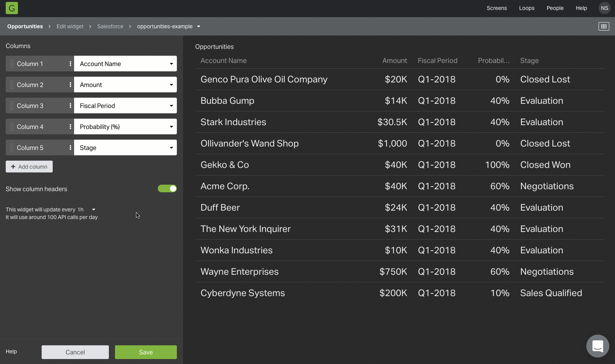Open the three-dot menu for Column 3
Viewport: 615px width, 364px height.
click(x=70, y=106)
